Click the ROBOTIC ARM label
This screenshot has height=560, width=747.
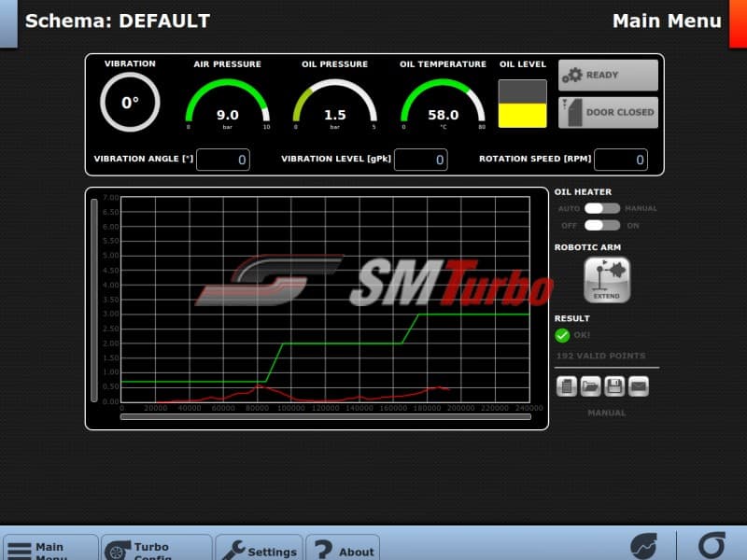(587, 247)
